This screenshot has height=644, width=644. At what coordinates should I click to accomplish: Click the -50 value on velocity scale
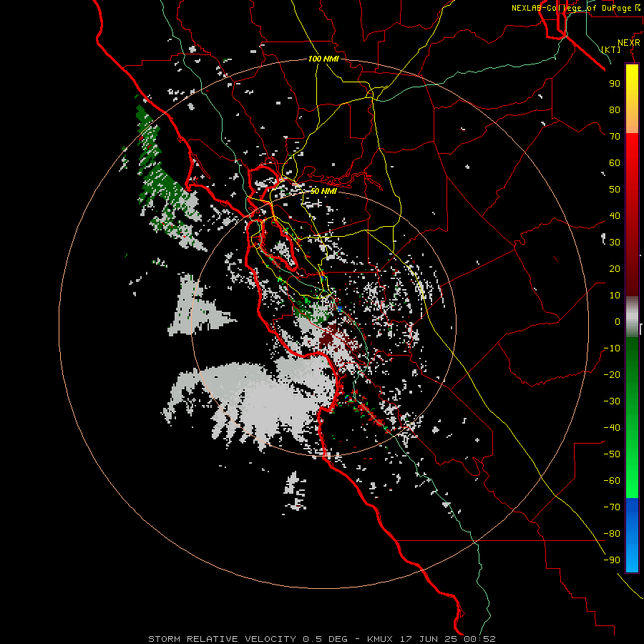pyautogui.click(x=612, y=454)
